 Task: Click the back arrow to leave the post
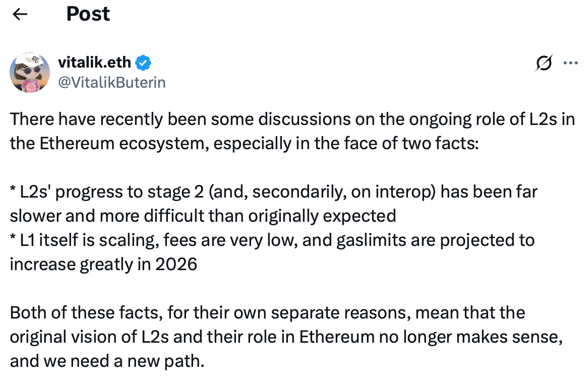[19, 14]
